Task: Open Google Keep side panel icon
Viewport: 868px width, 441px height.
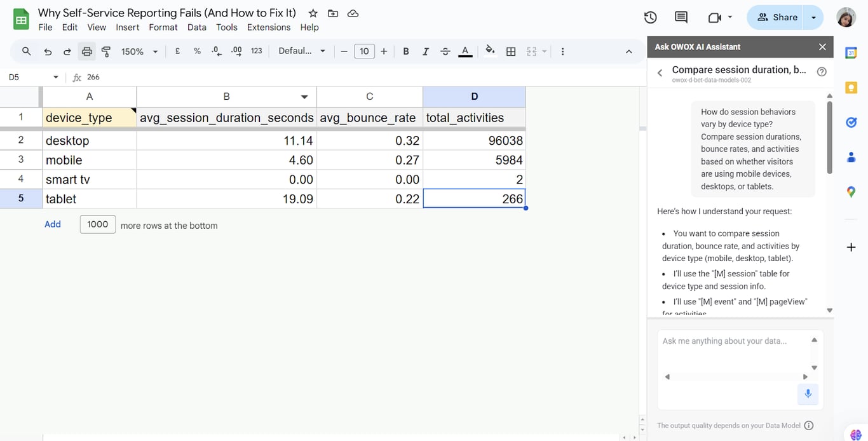Action: (x=851, y=88)
